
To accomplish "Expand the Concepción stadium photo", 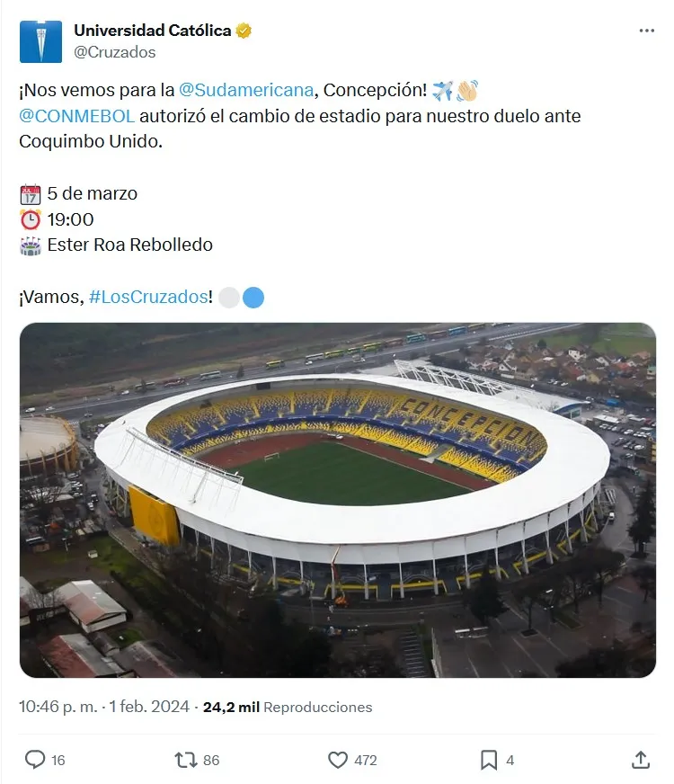I will point(337,499).
